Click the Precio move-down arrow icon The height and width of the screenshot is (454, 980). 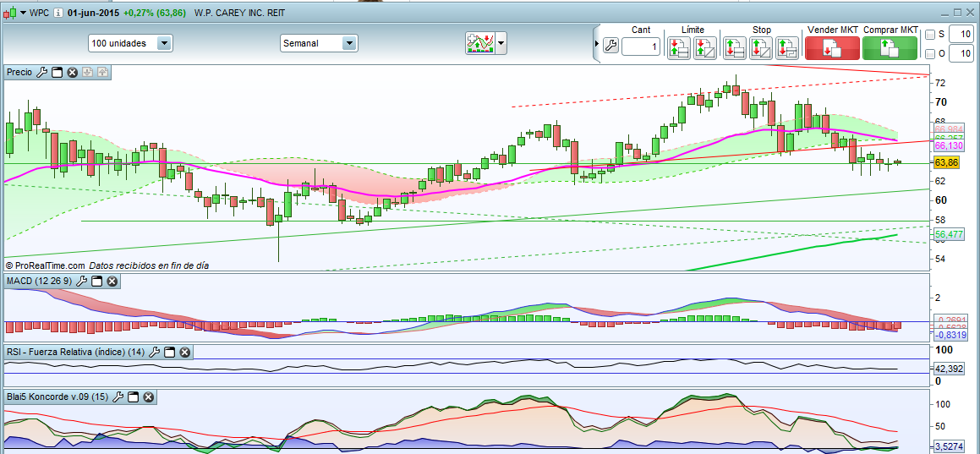coord(87,73)
